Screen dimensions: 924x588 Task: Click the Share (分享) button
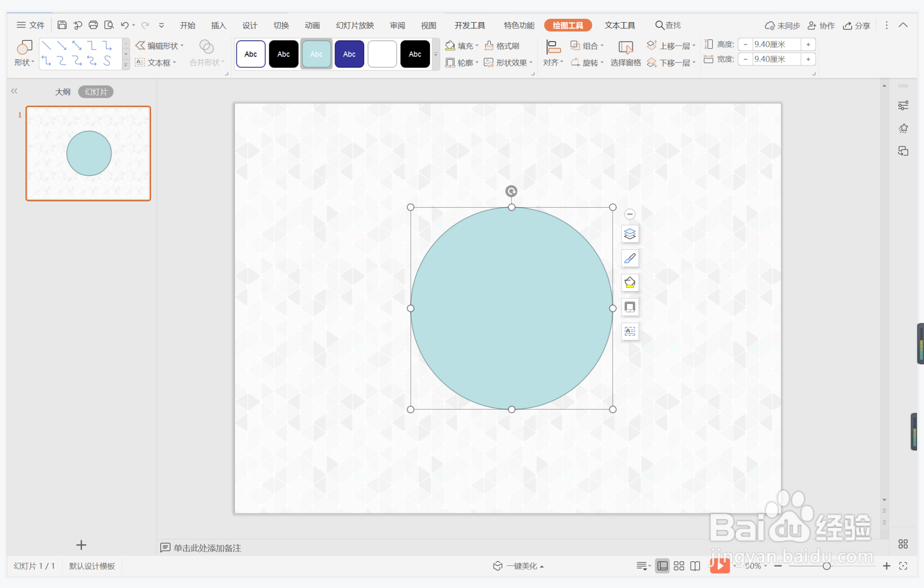857,25
